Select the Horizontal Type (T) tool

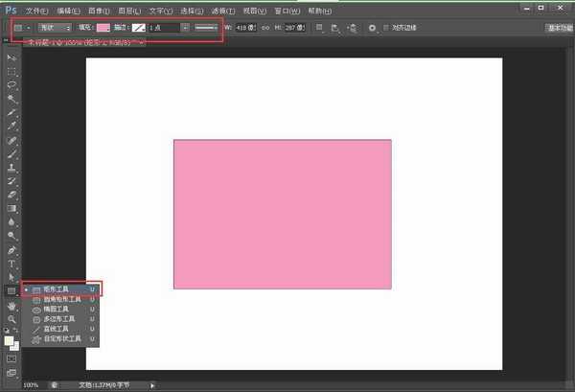click(12, 263)
